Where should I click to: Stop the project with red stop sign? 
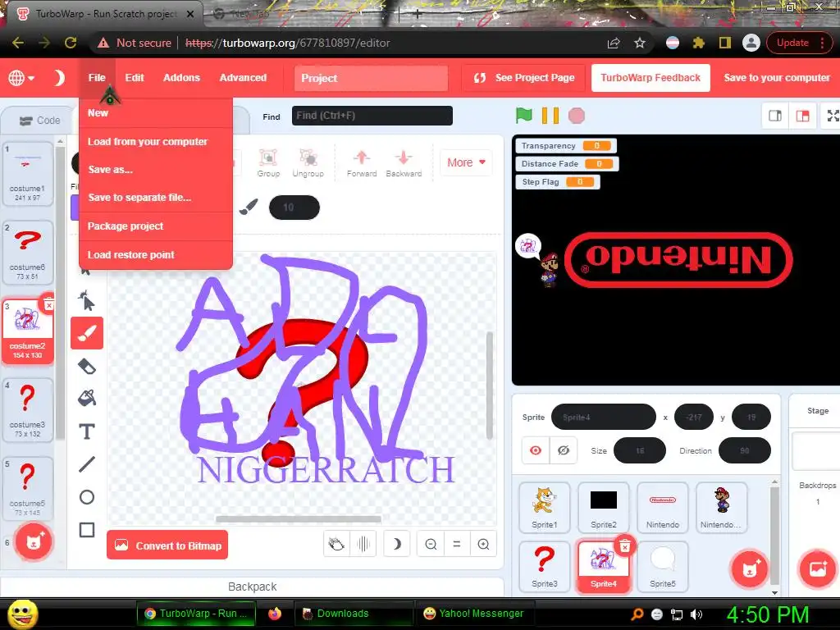[x=577, y=115]
